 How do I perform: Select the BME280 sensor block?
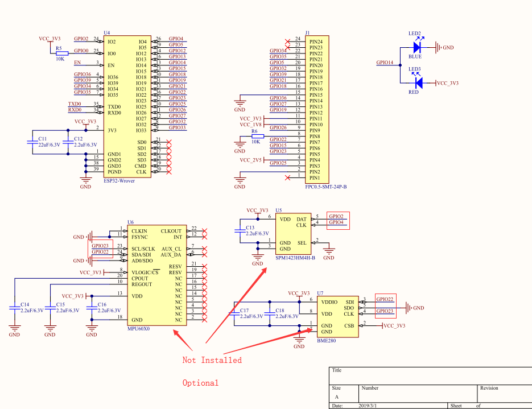337,317
